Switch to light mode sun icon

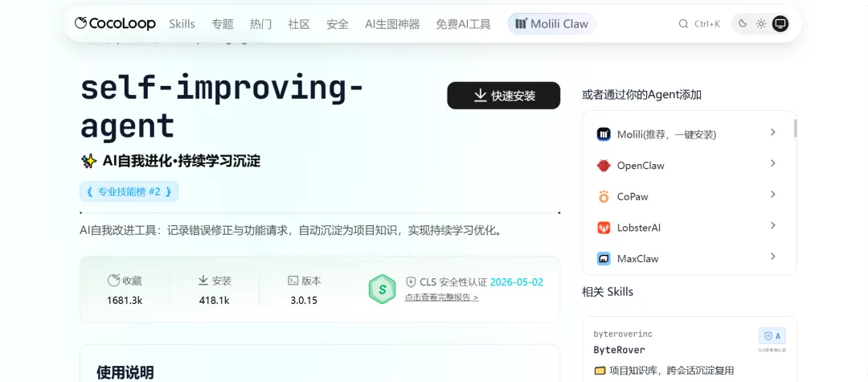point(761,23)
